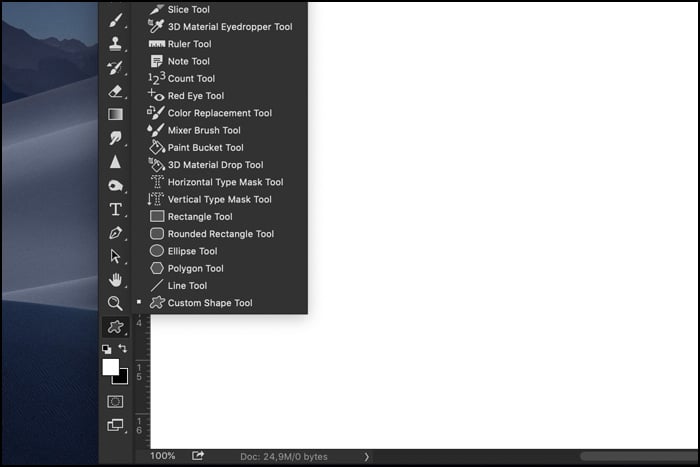Select the Sponge tool
Image resolution: width=700 pixels, height=467 pixels.
coord(115,185)
